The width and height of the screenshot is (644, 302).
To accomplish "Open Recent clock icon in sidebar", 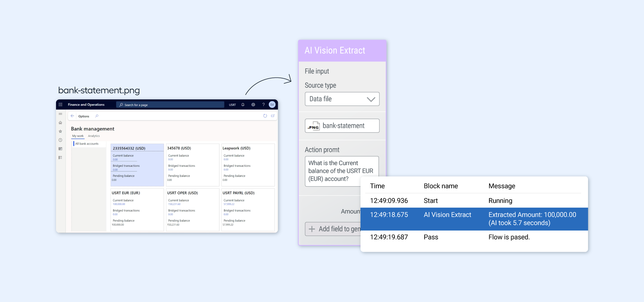I will 60,140.
